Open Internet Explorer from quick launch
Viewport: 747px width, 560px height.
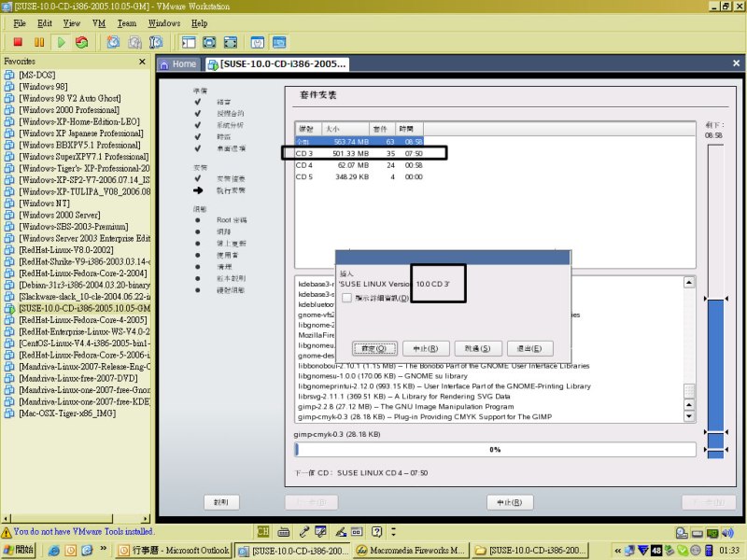pyautogui.click(x=54, y=551)
